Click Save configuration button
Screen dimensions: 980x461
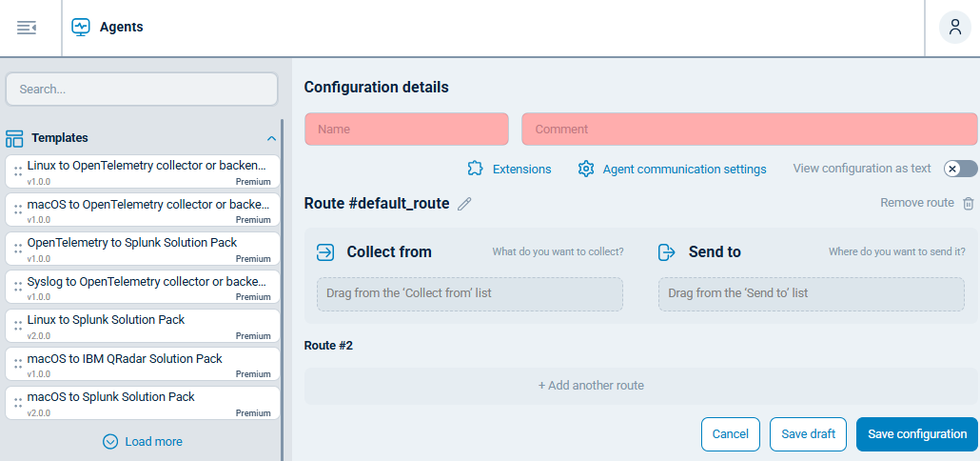click(916, 434)
